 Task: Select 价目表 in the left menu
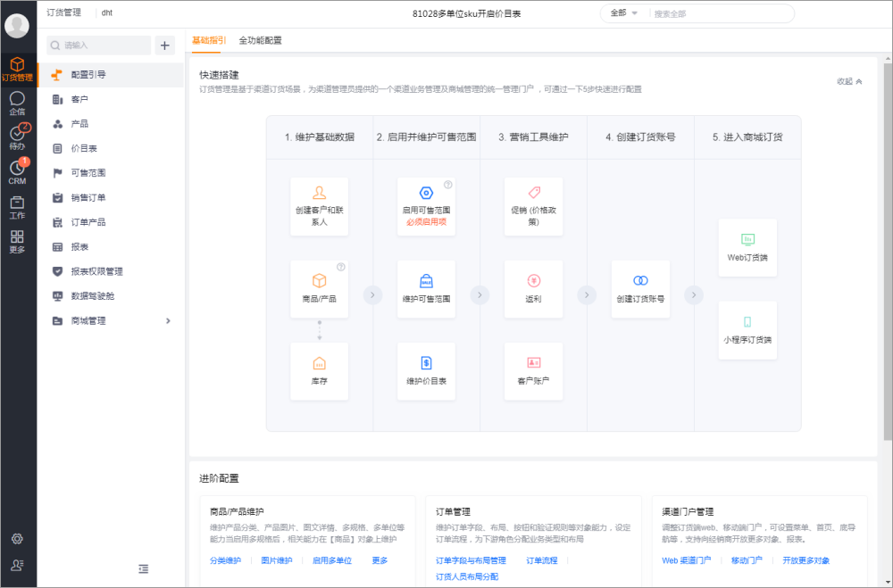tap(84, 148)
